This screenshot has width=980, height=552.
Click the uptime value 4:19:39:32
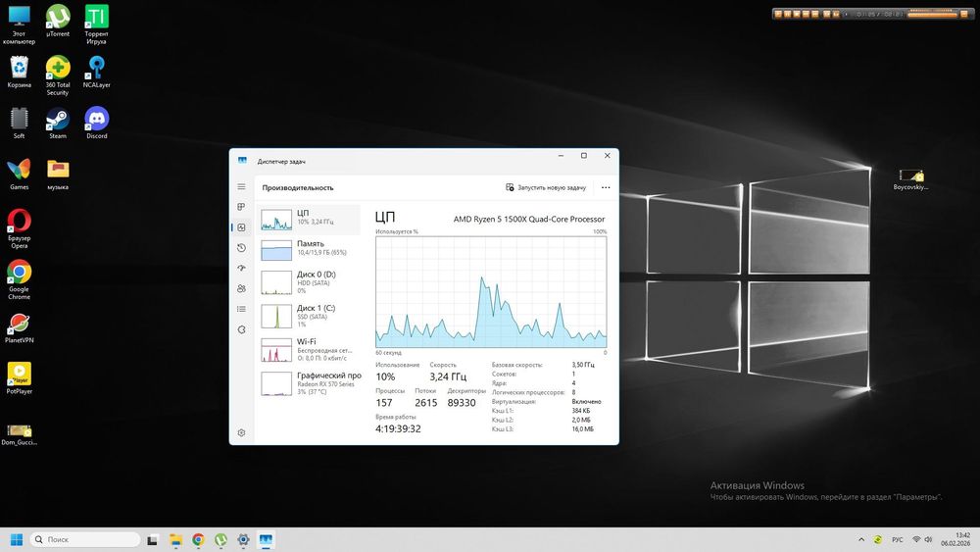[x=398, y=428]
